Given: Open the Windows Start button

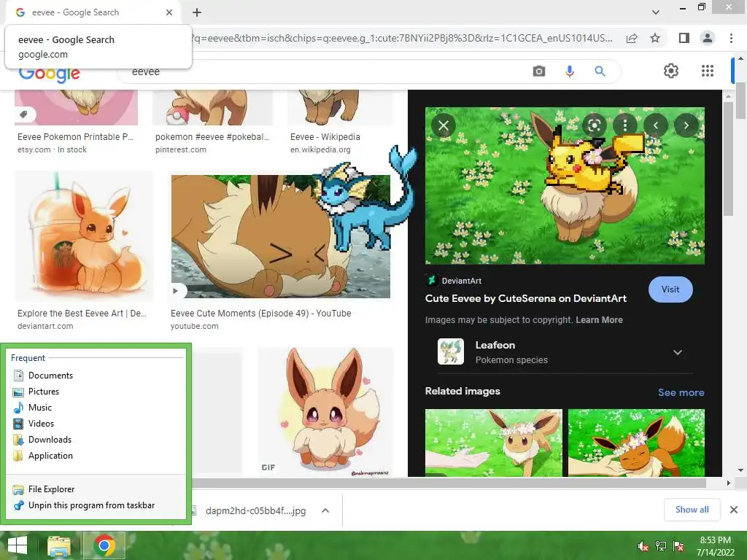Looking at the screenshot, I should pyautogui.click(x=18, y=545).
